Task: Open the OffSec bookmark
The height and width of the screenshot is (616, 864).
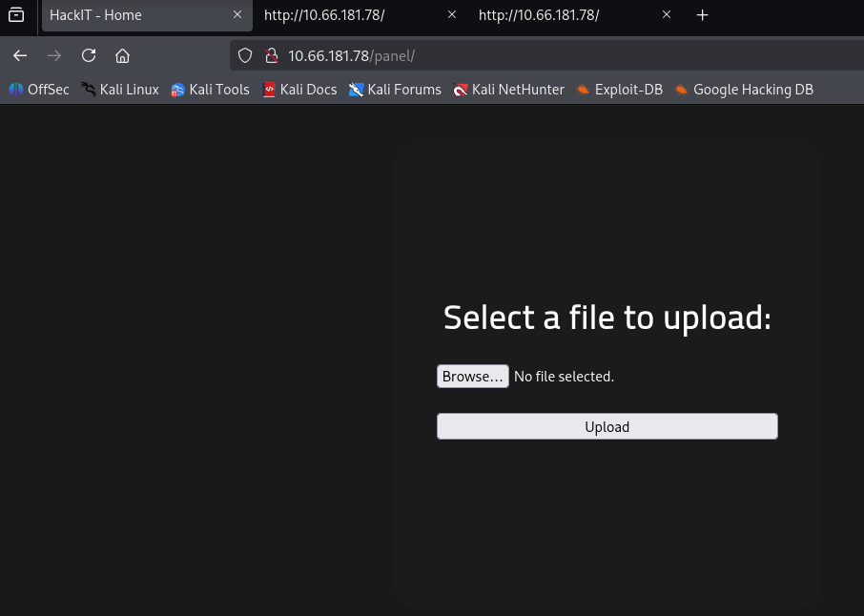Action: (x=39, y=90)
